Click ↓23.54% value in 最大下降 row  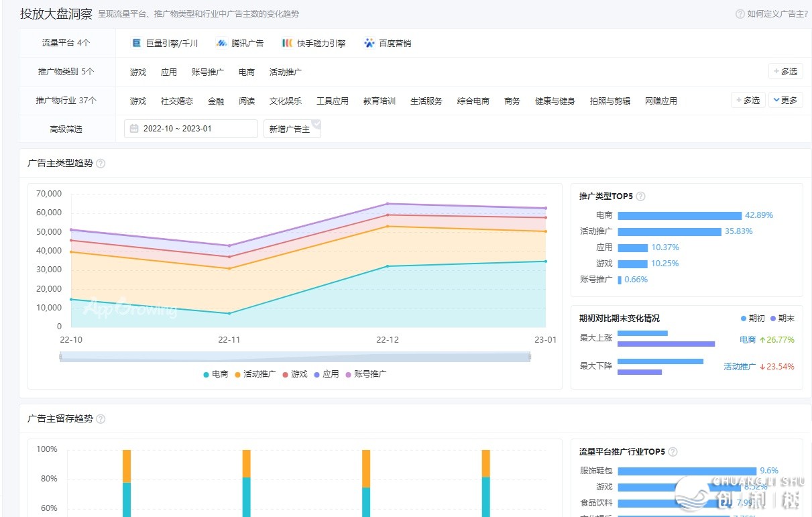point(776,367)
